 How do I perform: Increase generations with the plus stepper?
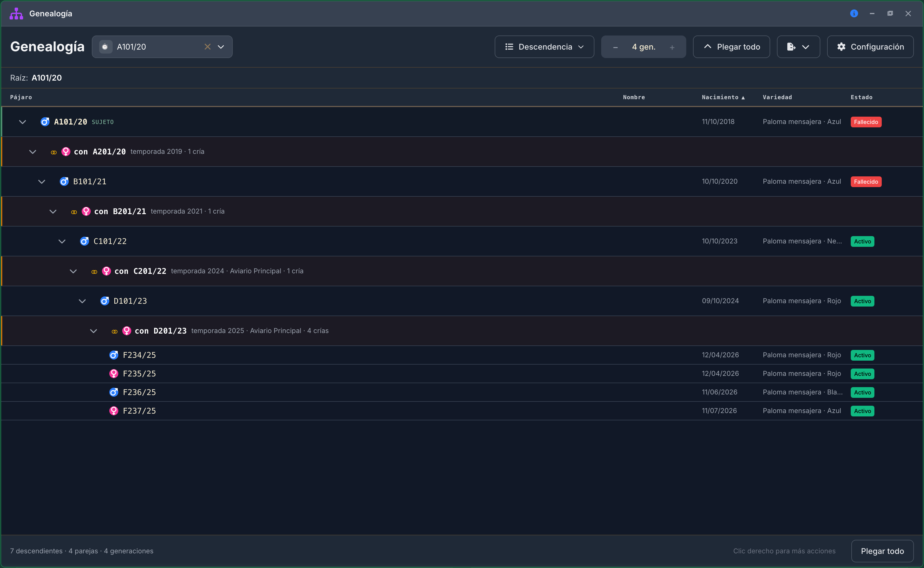672,47
